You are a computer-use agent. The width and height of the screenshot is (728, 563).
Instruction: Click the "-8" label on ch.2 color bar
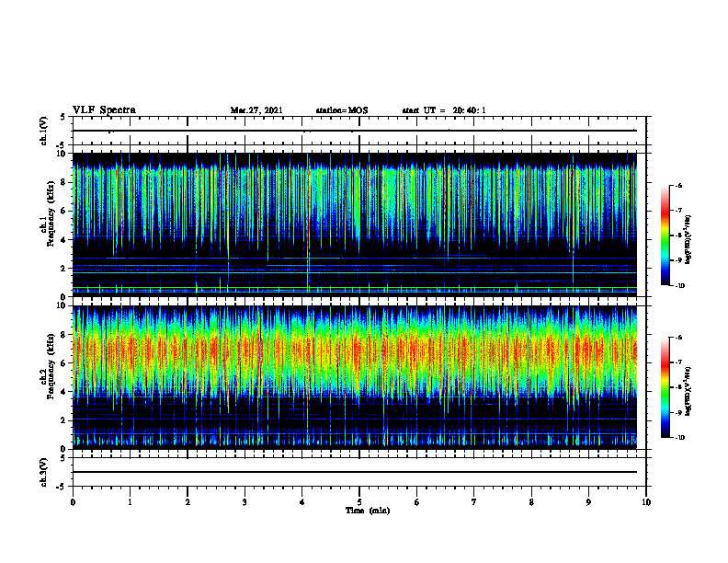coord(678,387)
